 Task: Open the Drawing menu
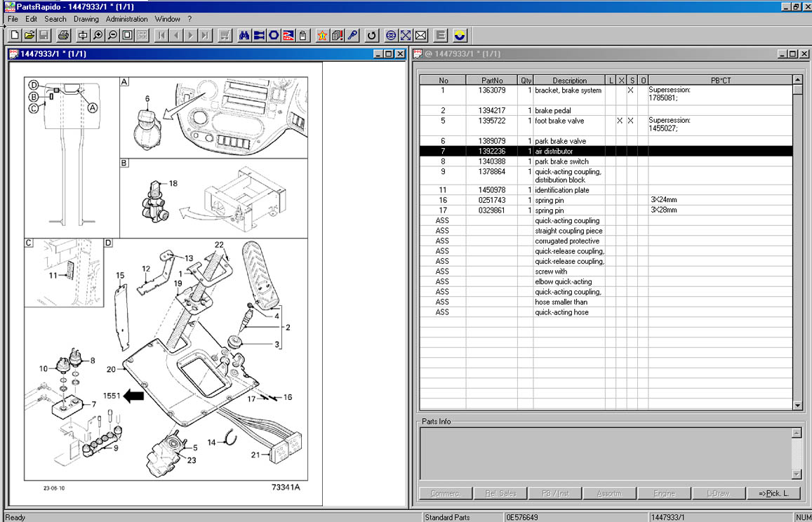[x=86, y=19]
